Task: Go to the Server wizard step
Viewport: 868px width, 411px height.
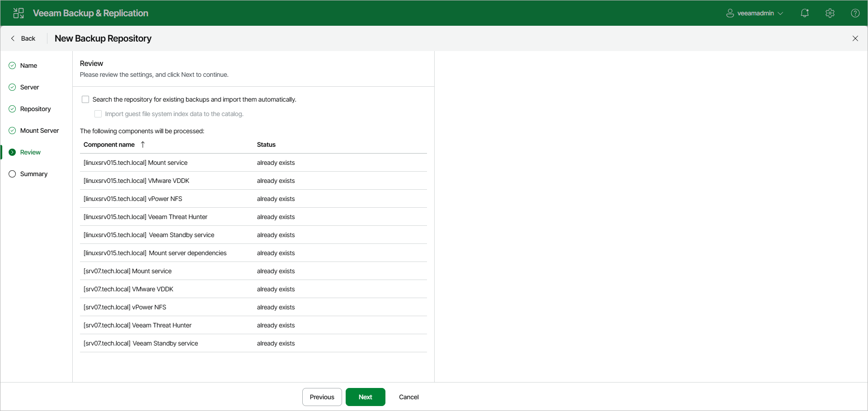Action: 30,87
